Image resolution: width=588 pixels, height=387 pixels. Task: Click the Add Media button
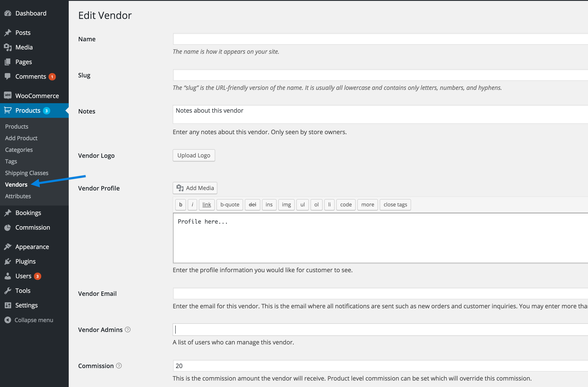point(195,188)
